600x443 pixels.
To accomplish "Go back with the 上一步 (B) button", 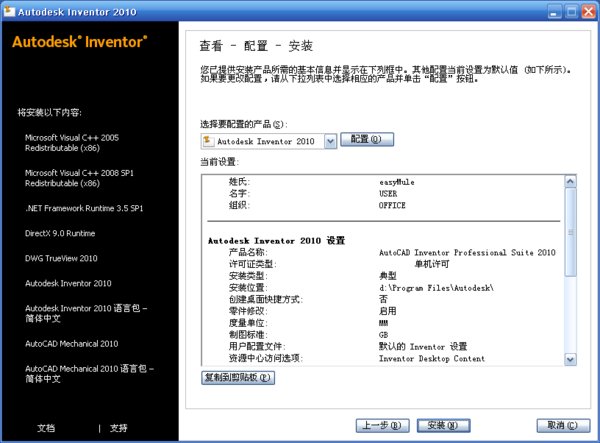I will 382,425.
